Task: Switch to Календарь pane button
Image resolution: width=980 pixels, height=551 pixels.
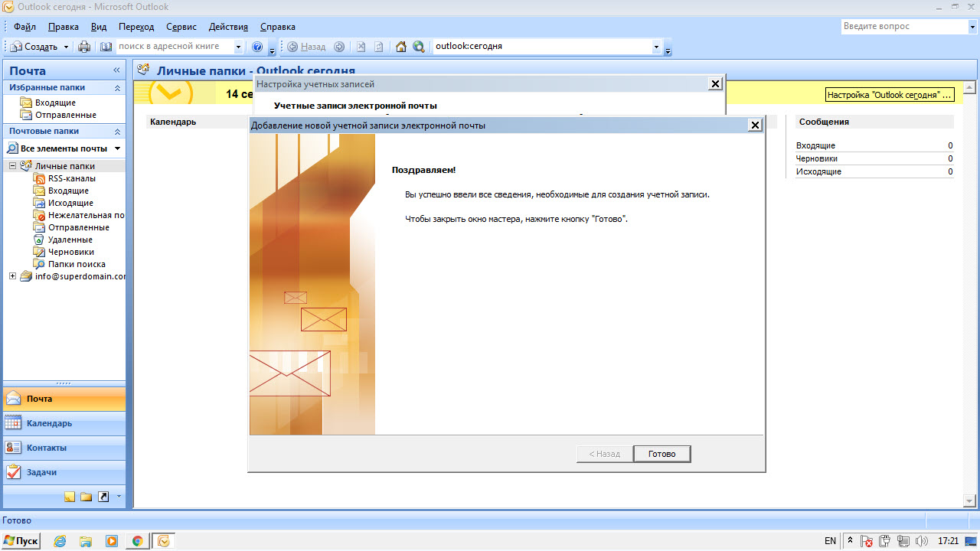Action: click(64, 423)
